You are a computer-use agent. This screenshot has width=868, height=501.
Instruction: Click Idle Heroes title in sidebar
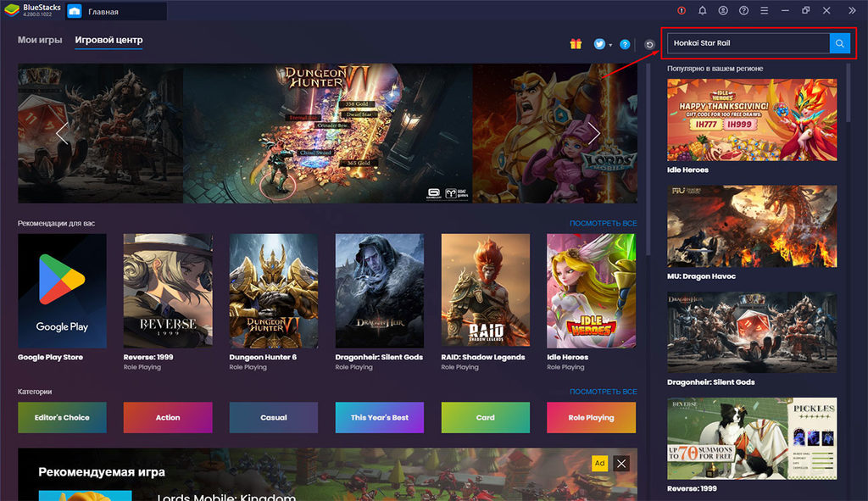pyautogui.click(x=687, y=170)
